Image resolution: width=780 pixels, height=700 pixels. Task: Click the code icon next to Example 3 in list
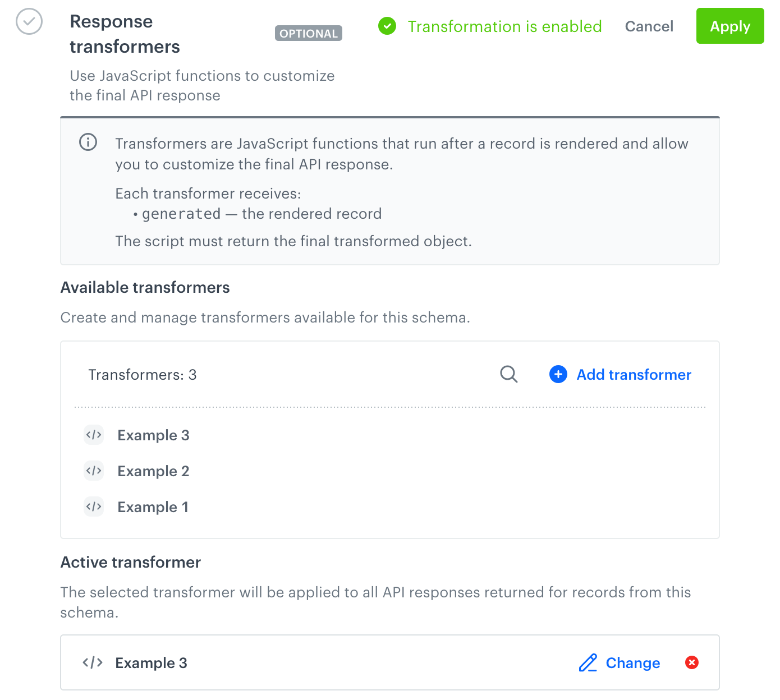(94, 435)
